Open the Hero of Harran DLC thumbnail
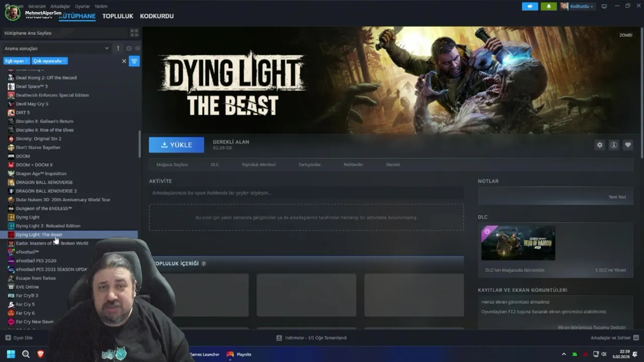644x362 pixels. click(518, 243)
